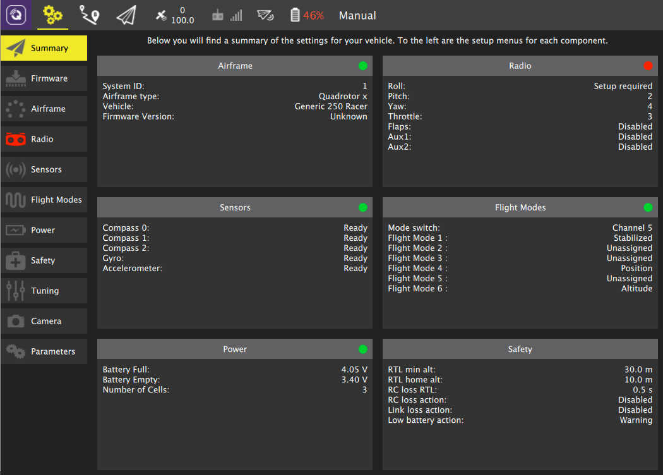Open the Plan view waypoint icon

[90, 16]
